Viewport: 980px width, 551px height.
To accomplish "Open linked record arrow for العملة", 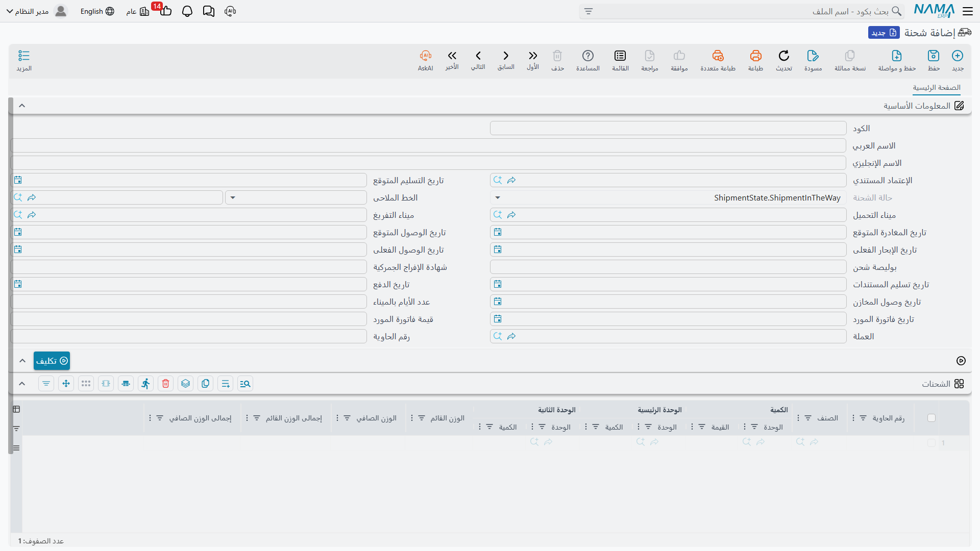I will [511, 336].
